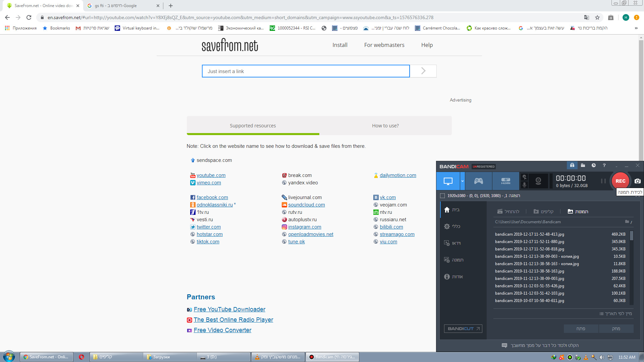644x362 pixels.
Task: Open Bandicam output folder icon
Action: (x=583, y=165)
